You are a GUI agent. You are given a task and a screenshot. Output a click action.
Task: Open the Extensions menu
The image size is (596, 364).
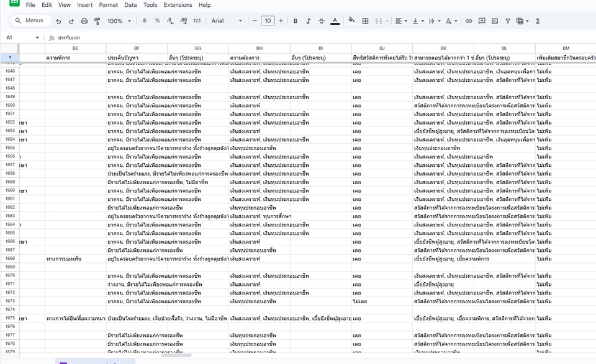pyautogui.click(x=178, y=5)
